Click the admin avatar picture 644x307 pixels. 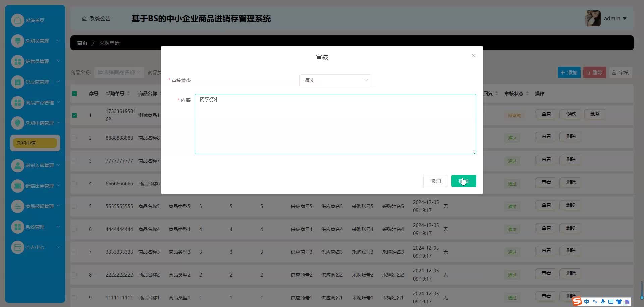click(593, 18)
